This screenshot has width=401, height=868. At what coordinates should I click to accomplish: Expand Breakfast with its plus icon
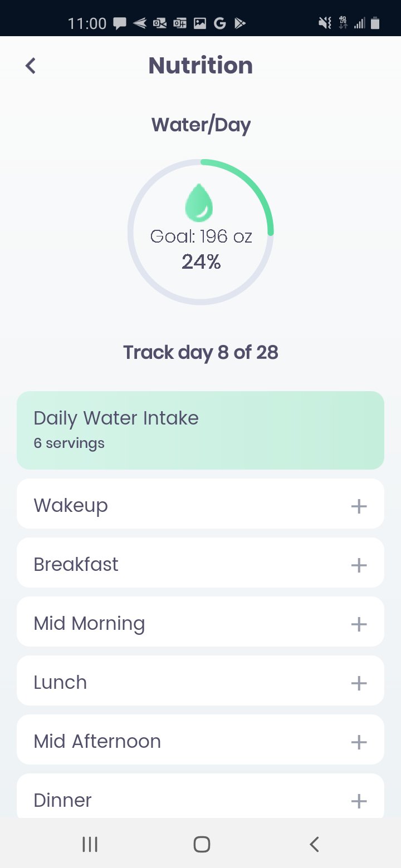359,565
